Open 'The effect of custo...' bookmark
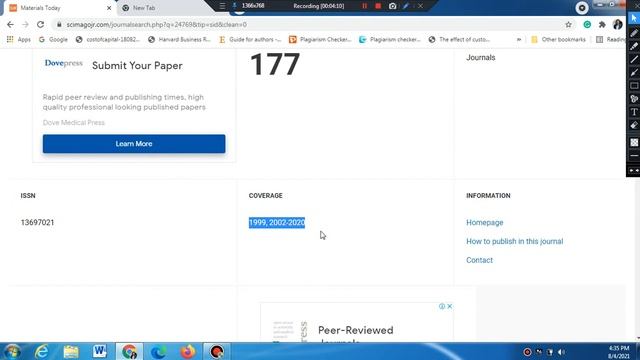The width and height of the screenshot is (640, 360). click(459, 40)
